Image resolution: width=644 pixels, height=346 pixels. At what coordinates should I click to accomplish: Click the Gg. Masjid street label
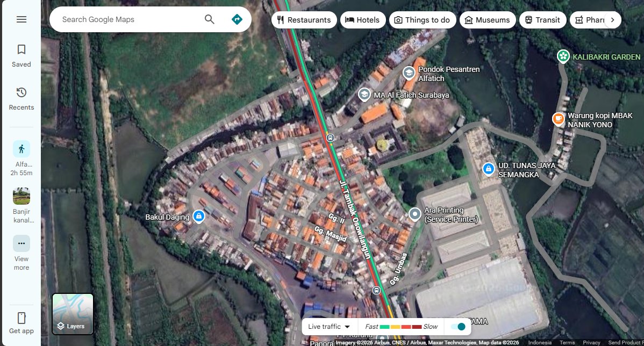pyautogui.click(x=331, y=234)
